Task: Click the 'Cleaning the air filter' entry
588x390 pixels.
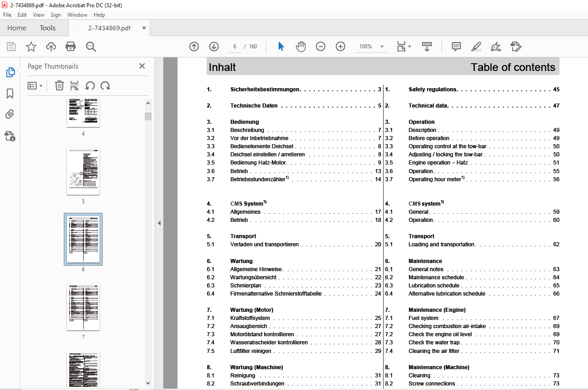Action: [434, 351]
